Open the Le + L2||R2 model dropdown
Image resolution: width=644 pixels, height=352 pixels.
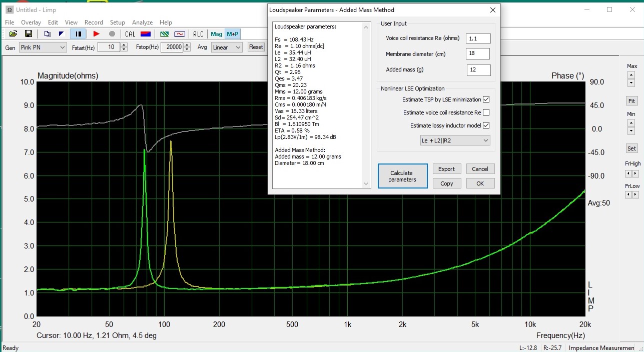(x=455, y=141)
